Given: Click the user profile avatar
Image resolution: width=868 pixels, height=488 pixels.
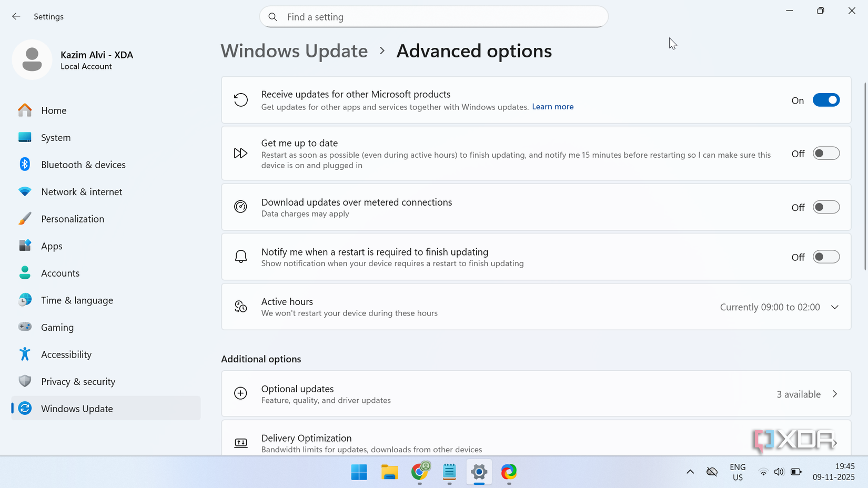Looking at the screenshot, I should tap(32, 59).
